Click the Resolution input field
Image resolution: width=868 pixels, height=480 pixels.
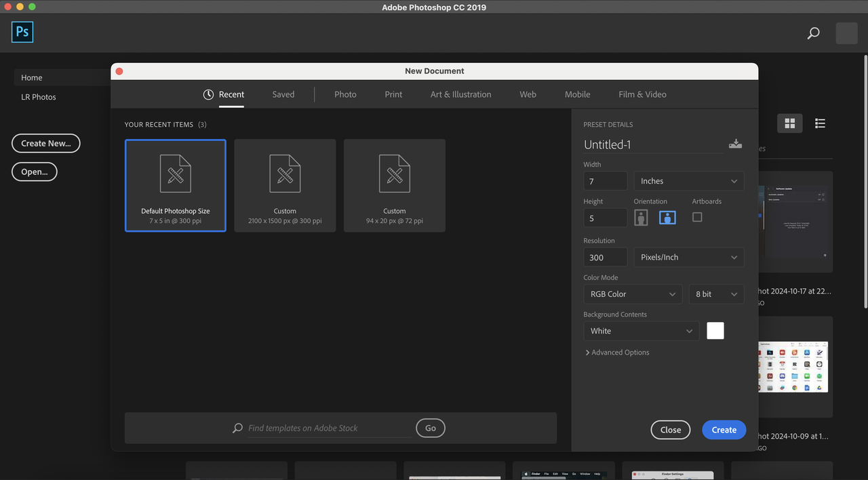[605, 257]
